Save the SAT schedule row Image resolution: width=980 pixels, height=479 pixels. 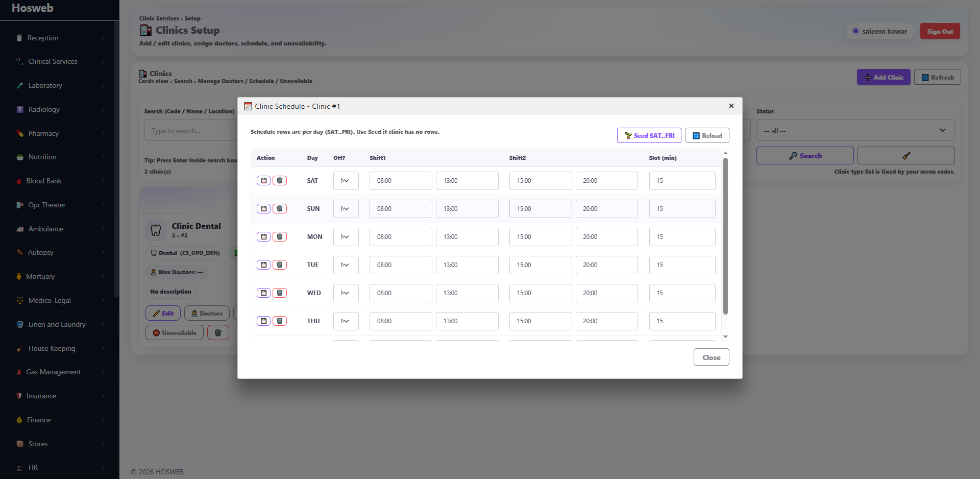coord(263,180)
